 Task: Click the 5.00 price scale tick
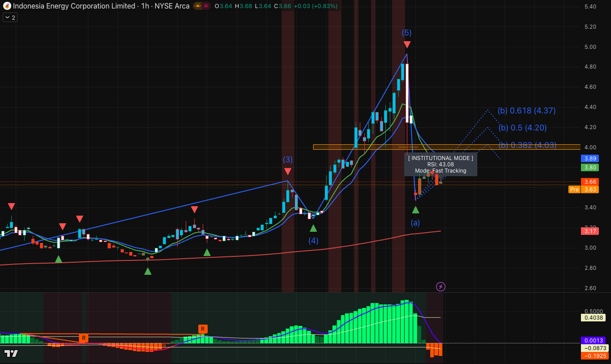click(591, 47)
